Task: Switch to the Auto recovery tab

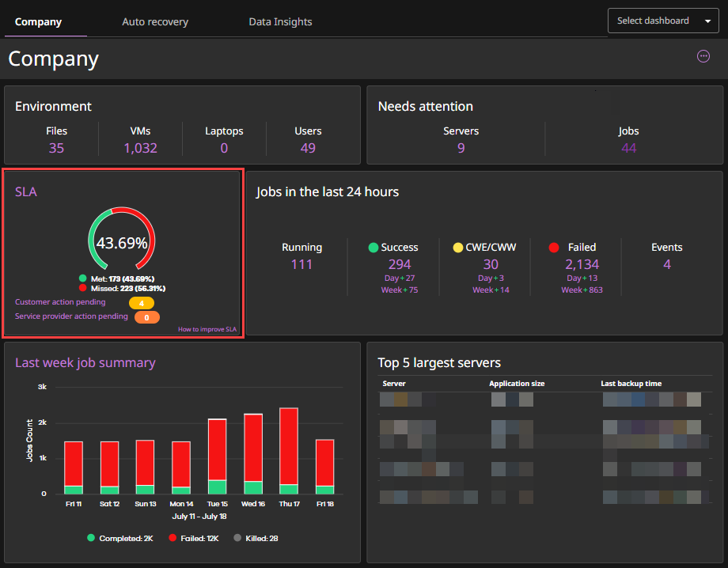Action: [154, 21]
